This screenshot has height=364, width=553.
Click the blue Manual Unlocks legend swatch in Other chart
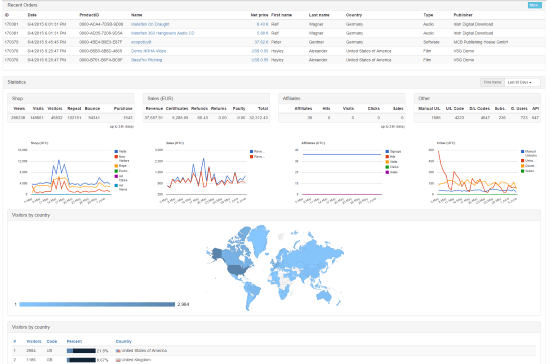pyautogui.click(x=522, y=151)
